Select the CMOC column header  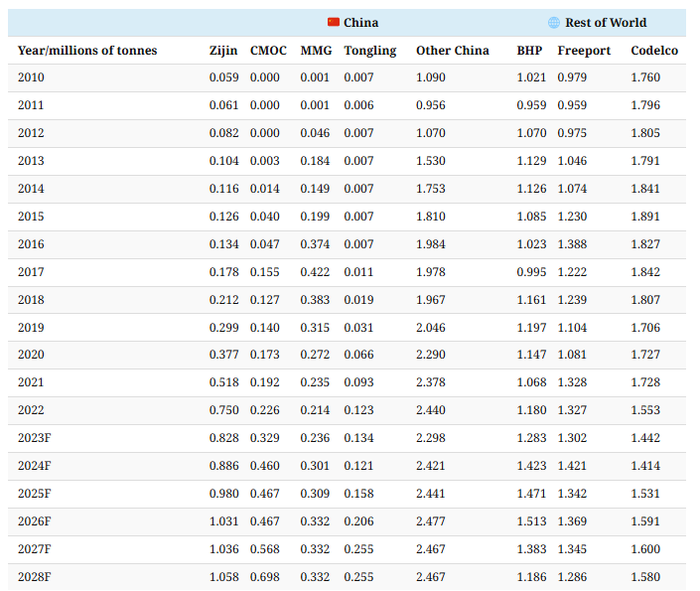(269, 51)
